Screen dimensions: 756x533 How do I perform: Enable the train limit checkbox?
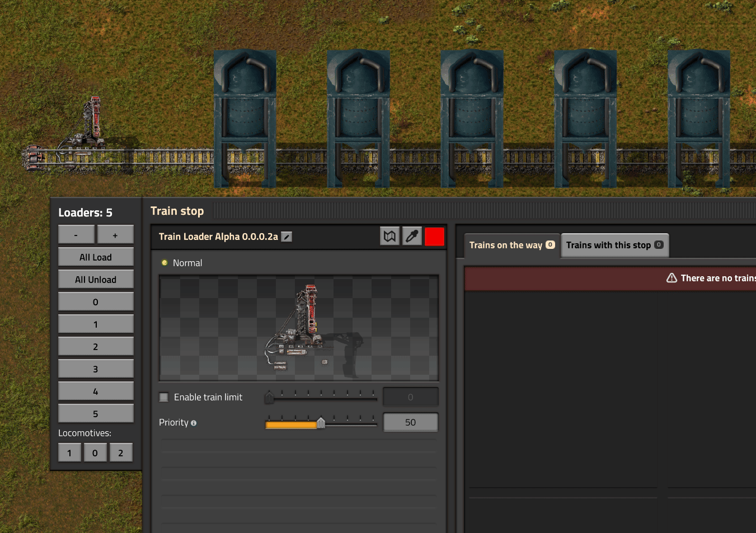click(164, 397)
